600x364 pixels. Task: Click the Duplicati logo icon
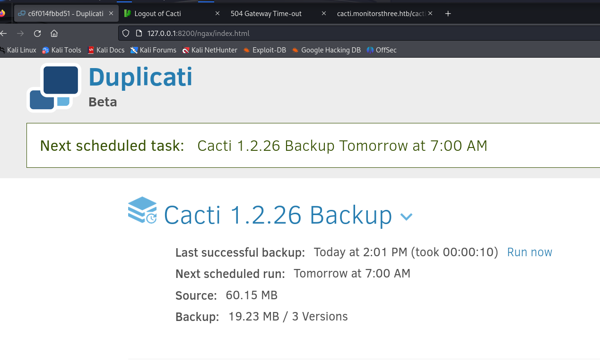coord(53,87)
